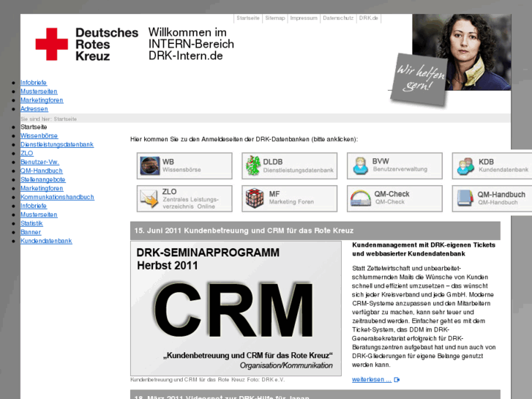The height and width of the screenshot is (399, 532).
Task: Open the QM-Handbuch book icon
Action: coord(465,198)
